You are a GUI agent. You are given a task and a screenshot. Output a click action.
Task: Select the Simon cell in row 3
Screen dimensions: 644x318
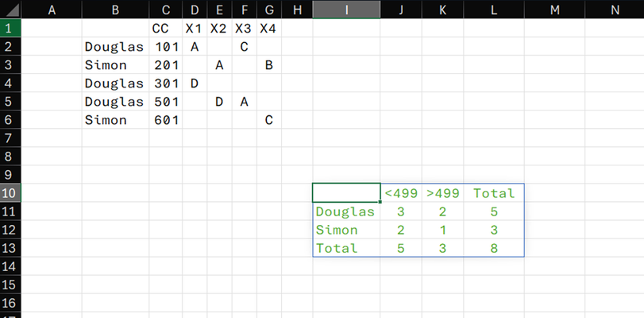tap(115, 65)
